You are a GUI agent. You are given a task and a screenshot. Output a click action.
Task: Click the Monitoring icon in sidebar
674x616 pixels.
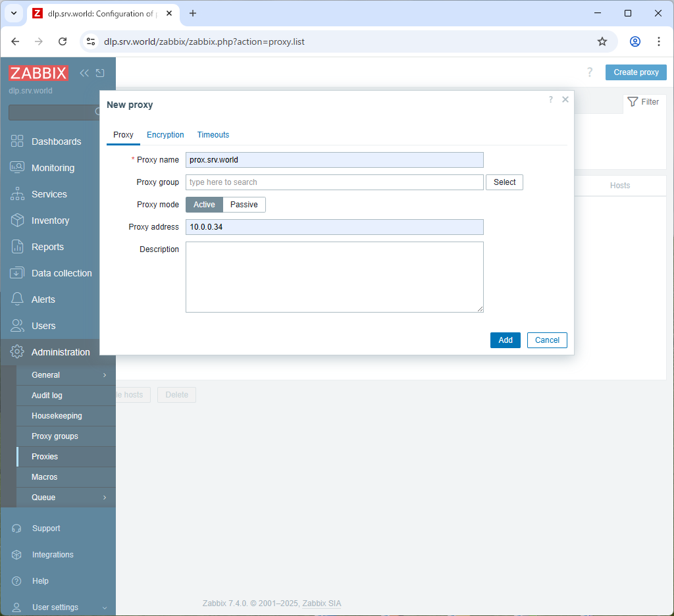point(17,168)
